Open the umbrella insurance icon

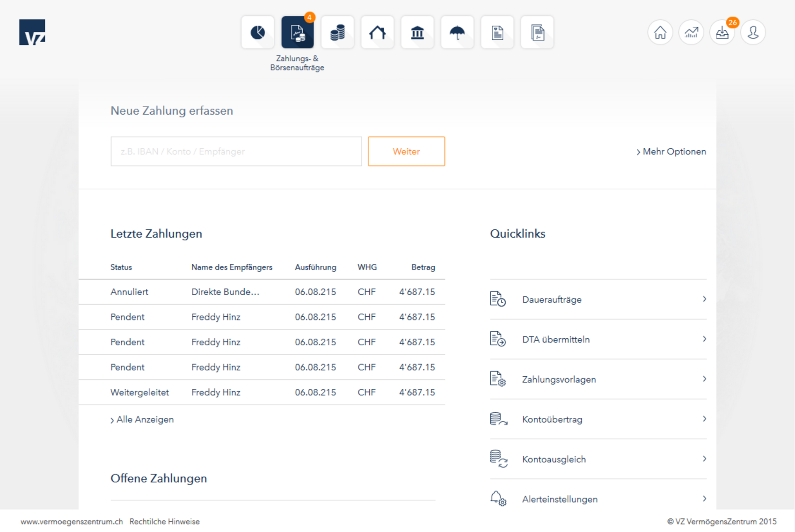[457, 32]
